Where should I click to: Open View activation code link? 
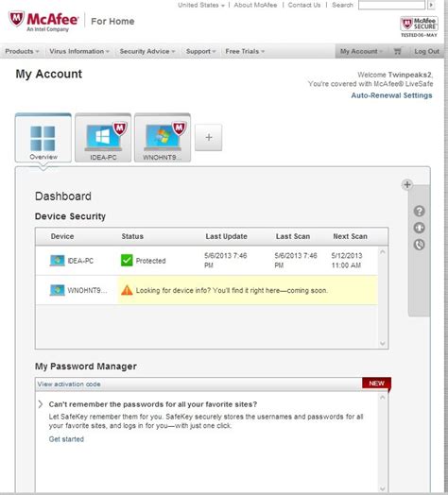pos(69,384)
